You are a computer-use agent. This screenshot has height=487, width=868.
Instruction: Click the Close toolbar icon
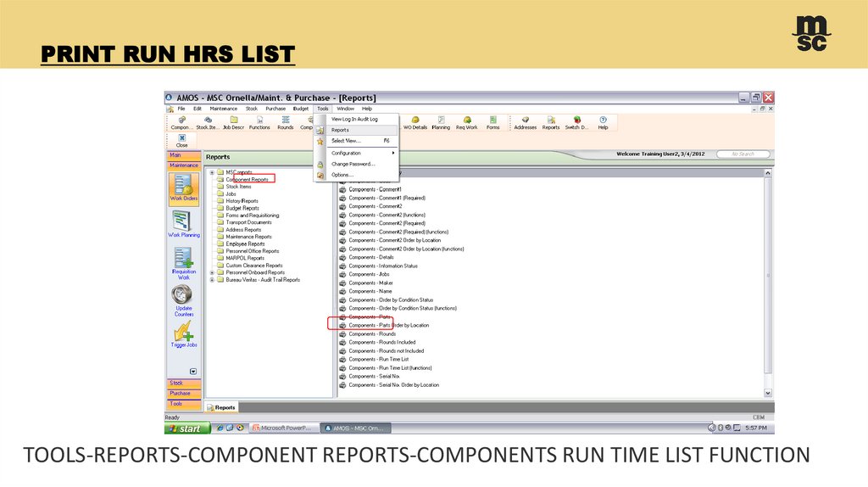[x=181, y=141]
